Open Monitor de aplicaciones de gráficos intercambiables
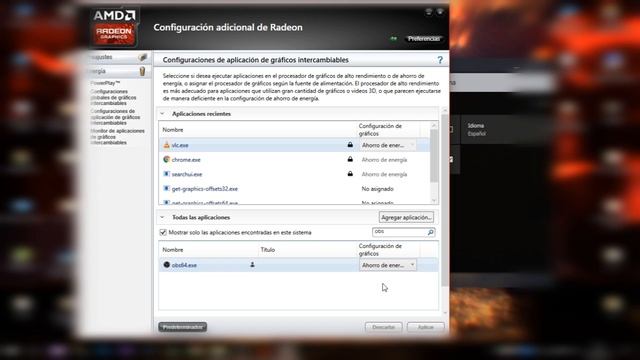 pos(117,137)
